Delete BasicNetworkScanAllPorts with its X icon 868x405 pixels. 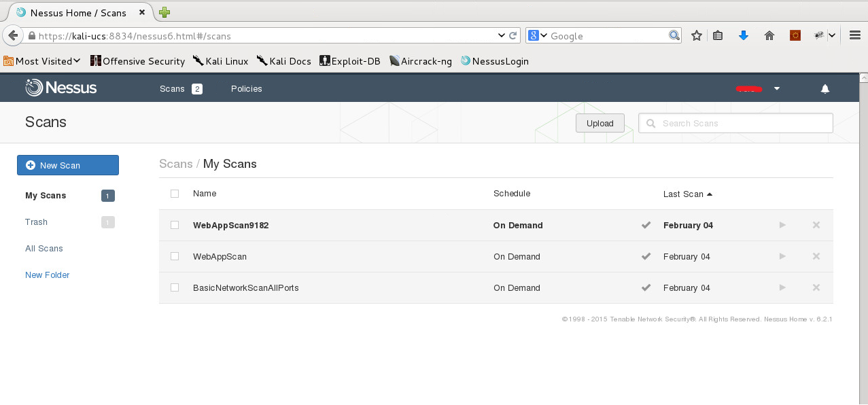tap(816, 287)
